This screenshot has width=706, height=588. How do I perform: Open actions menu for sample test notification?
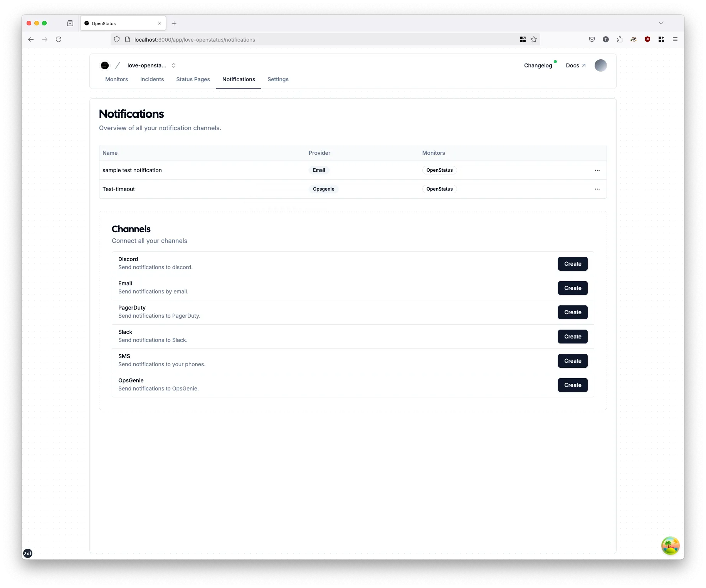(597, 170)
